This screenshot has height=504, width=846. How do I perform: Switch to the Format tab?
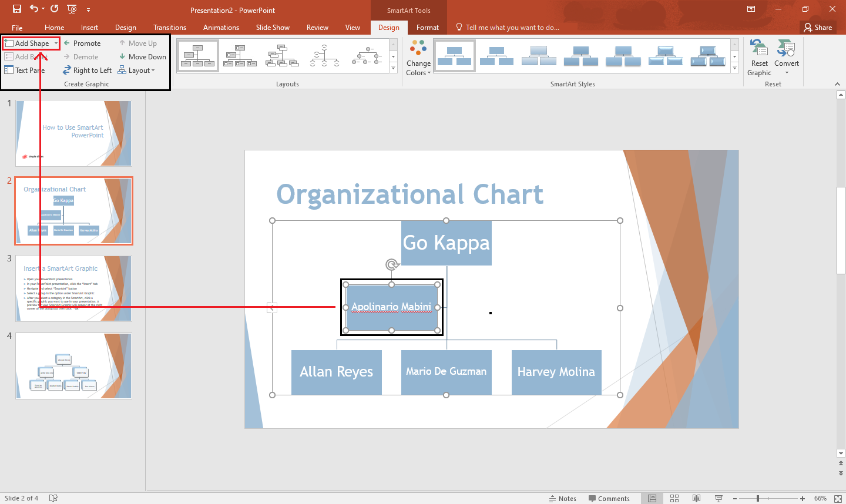click(427, 27)
